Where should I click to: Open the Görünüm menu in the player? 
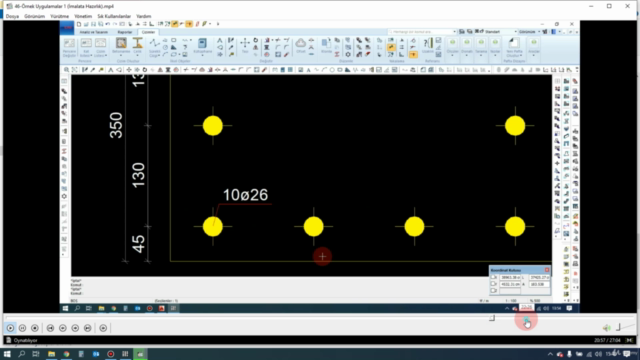click(34, 16)
